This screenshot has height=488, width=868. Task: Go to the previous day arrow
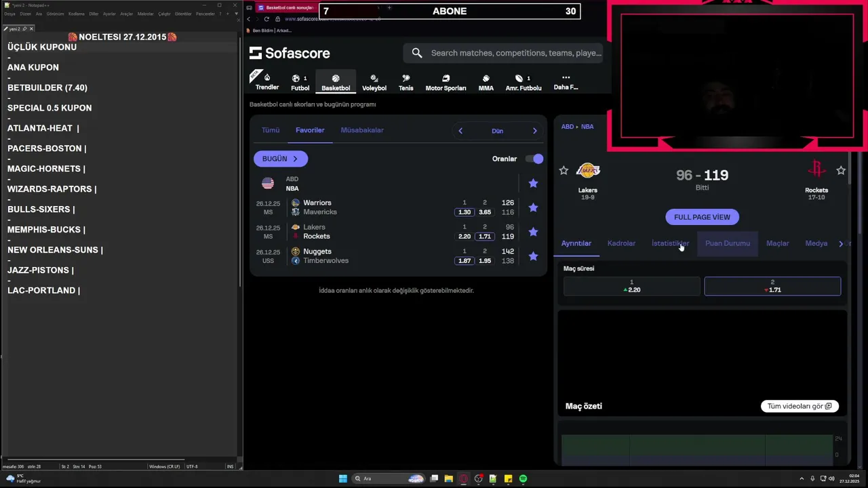click(460, 131)
